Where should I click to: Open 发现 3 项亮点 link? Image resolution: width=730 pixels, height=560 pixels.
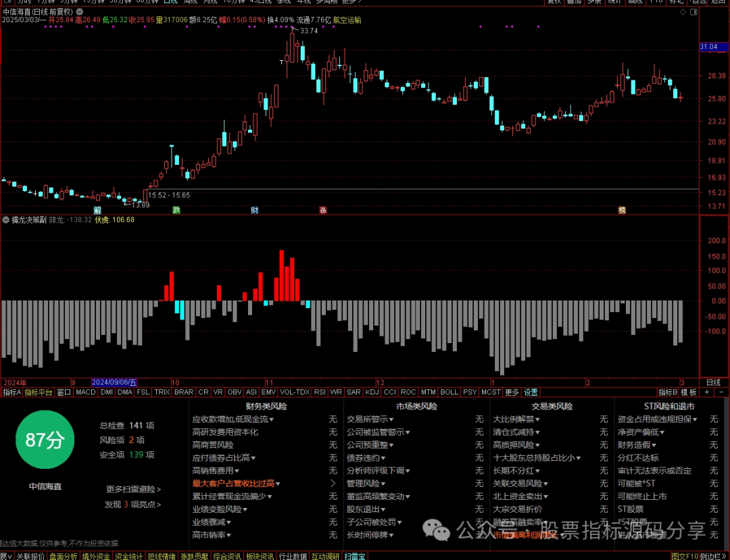[x=132, y=504]
